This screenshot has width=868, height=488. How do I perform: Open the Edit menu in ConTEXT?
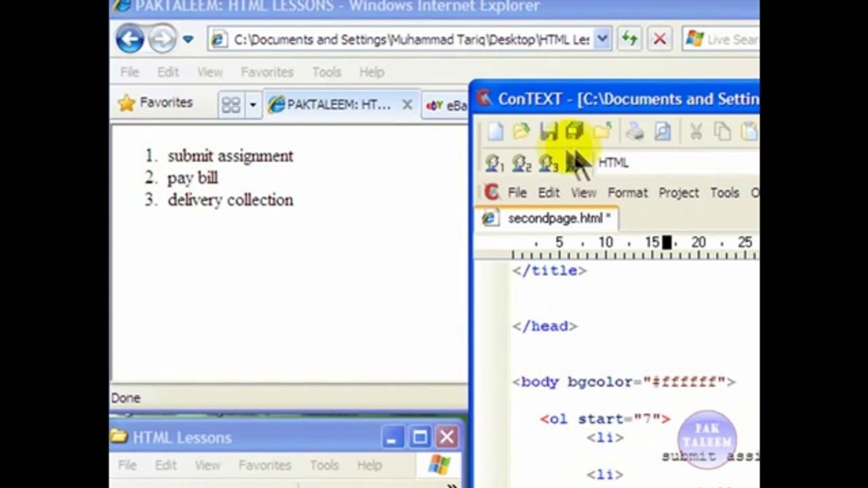click(549, 192)
